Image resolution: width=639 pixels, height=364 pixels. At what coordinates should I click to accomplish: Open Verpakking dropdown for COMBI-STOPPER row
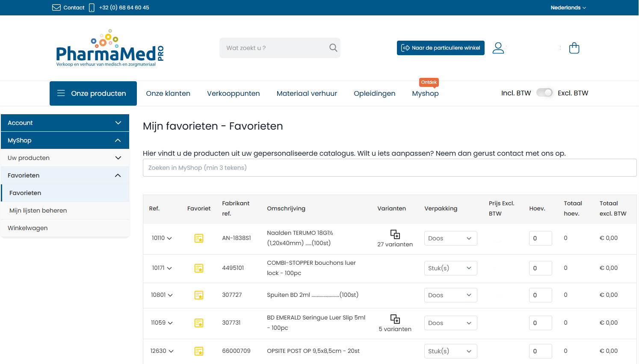[x=450, y=268]
